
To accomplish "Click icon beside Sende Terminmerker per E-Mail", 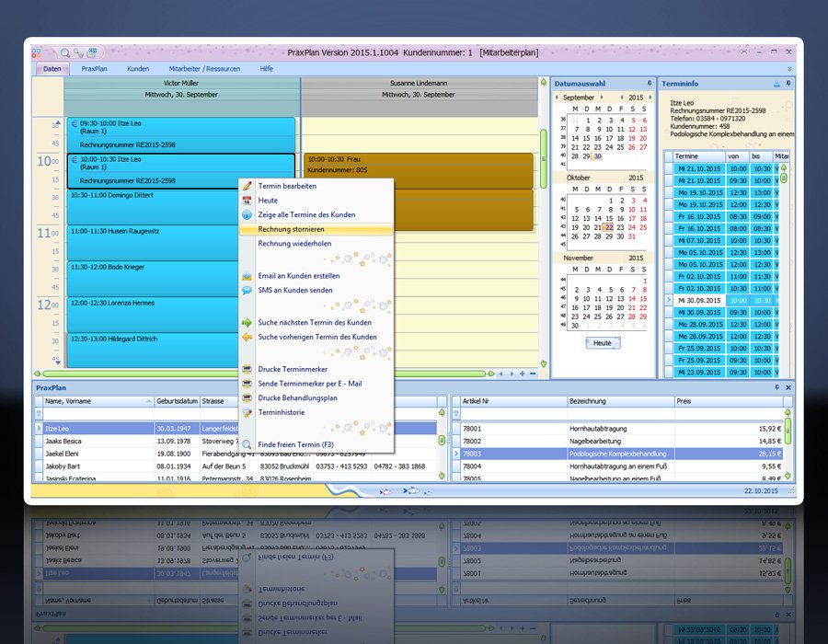I will coord(247,384).
